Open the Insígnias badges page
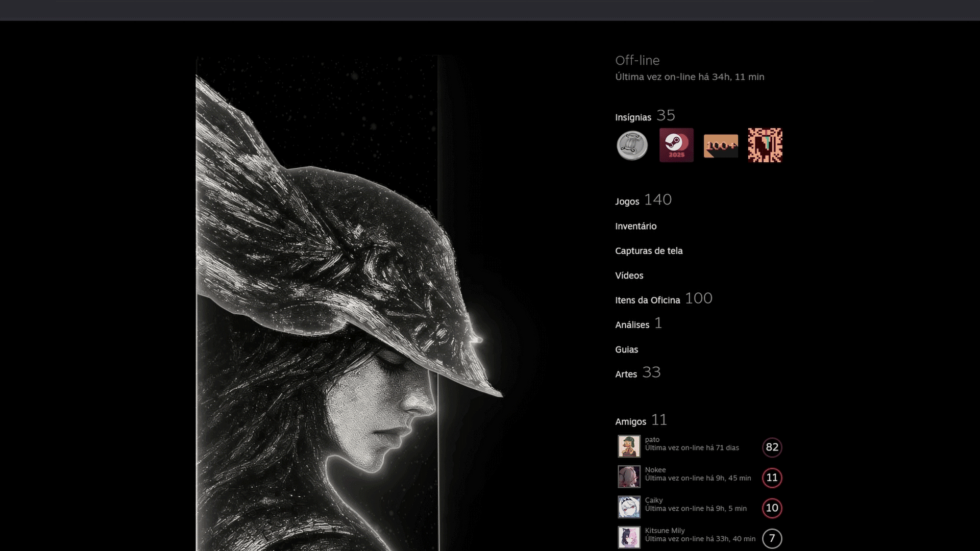The width and height of the screenshot is (980, 551). [633, 117]
